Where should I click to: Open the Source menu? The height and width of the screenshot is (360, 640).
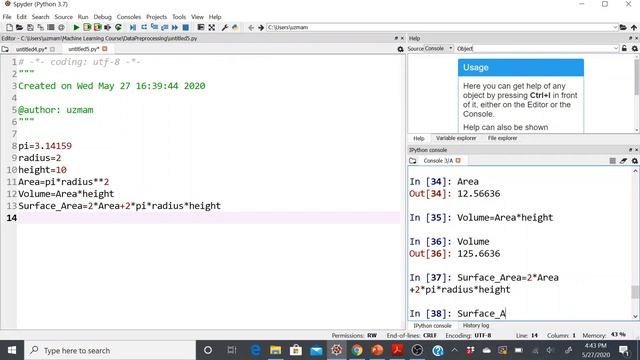pos(64,17)
